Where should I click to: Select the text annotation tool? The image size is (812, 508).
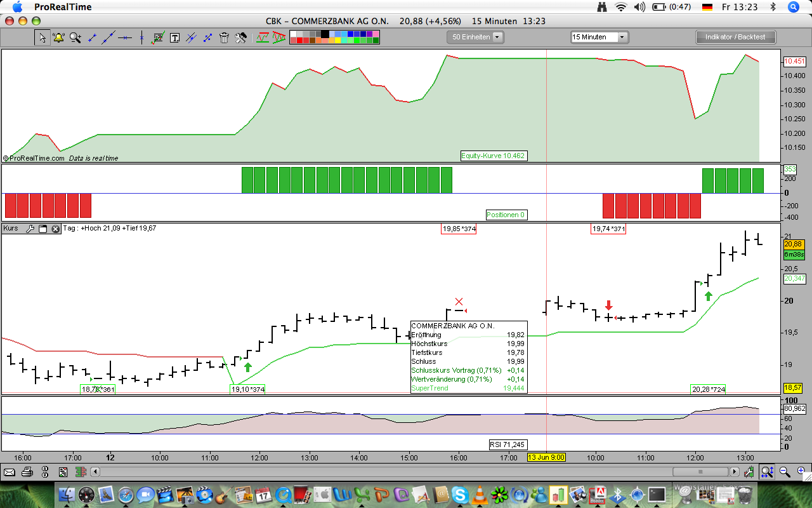point(174,37)
